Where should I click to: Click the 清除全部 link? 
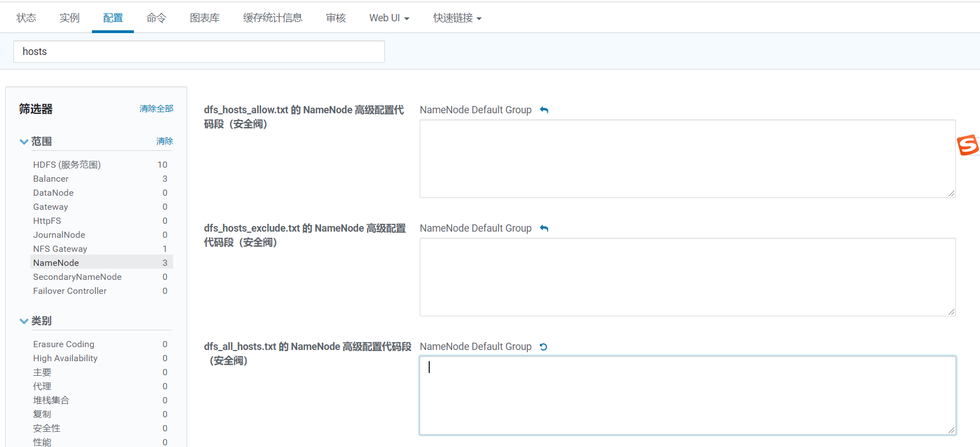(x=156, y=108)
